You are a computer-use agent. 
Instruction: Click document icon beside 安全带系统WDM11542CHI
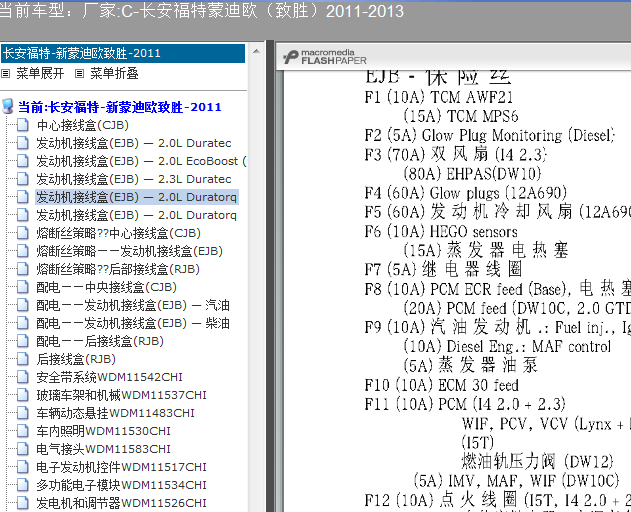pyautogui.click(x=23, y=377)
